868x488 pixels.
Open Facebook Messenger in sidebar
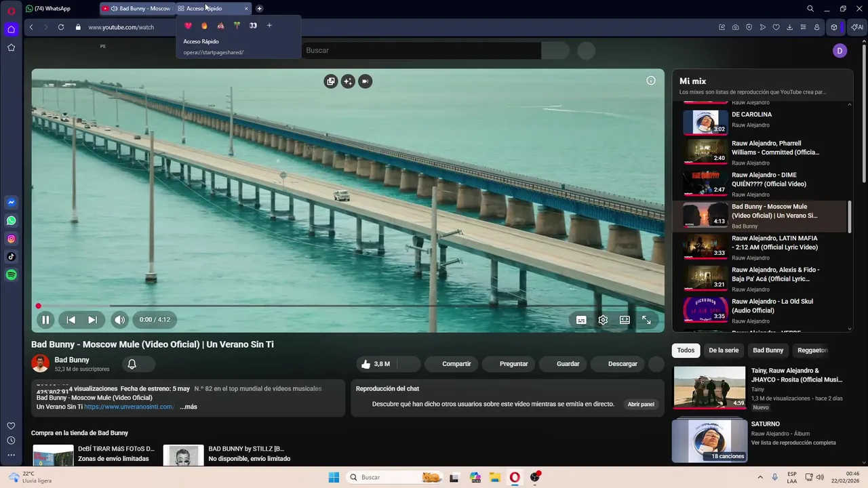click(x=11, y=203)
